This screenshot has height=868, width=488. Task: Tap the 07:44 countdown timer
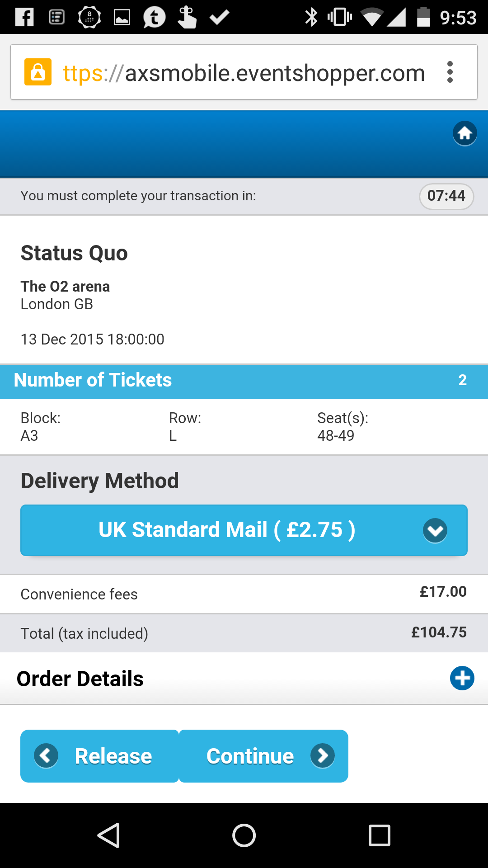tap(446, 196)
